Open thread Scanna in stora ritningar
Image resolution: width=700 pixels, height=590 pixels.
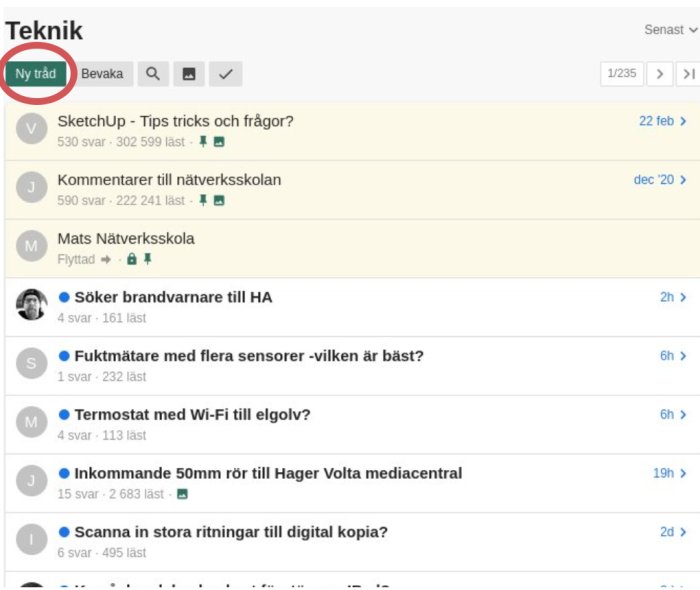[x=231, y=532]
